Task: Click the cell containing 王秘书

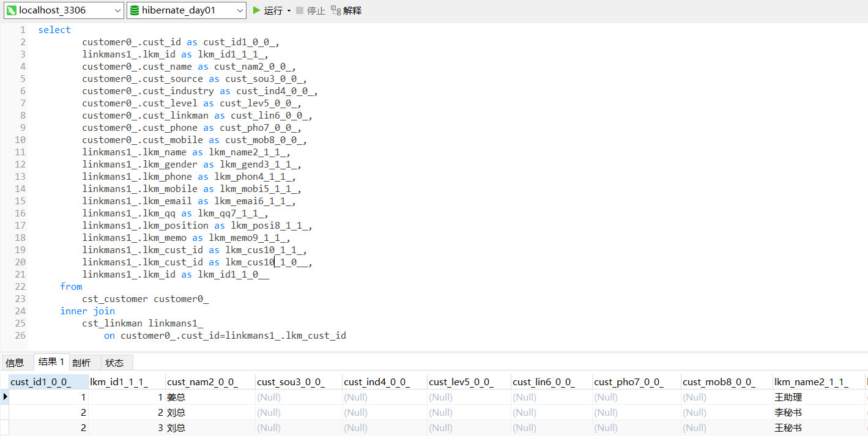Action: [x=818, y=428]
